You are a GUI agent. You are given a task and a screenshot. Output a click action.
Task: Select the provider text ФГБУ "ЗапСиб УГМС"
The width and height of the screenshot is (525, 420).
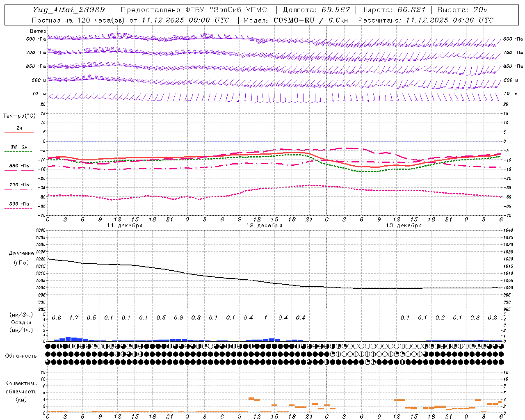[229, 10]
